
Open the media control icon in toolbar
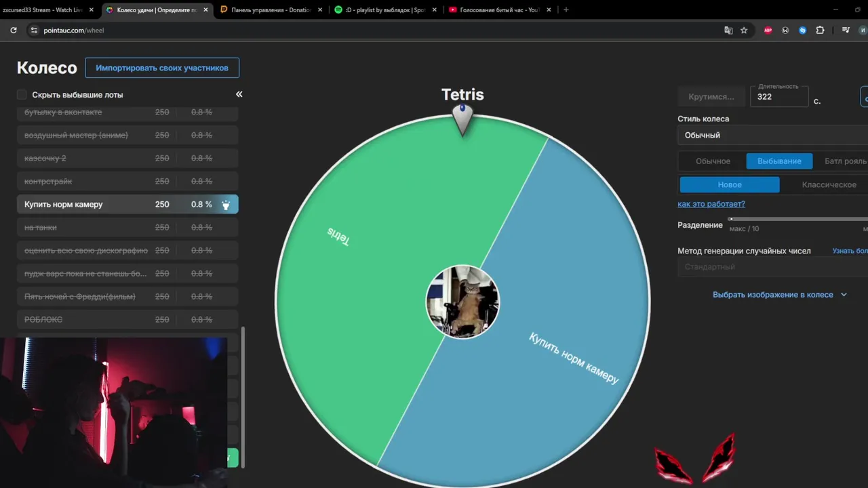tap(846, 30)
